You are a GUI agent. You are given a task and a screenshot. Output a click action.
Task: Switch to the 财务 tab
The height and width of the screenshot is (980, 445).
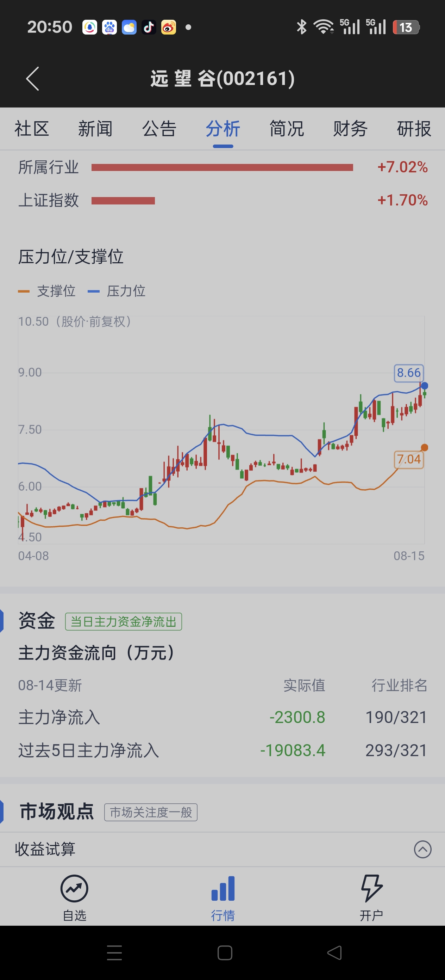pyautogui.click(x=350, y=129)
